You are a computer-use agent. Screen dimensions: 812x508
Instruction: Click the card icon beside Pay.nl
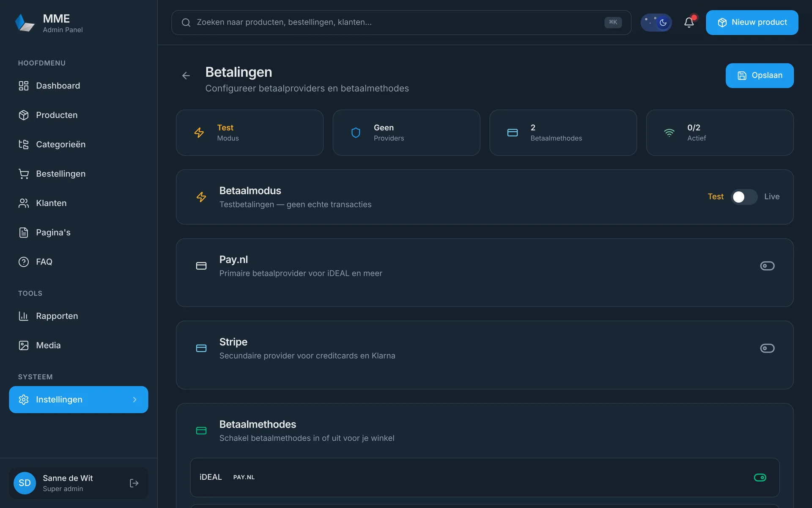click(x=201, y=266)
